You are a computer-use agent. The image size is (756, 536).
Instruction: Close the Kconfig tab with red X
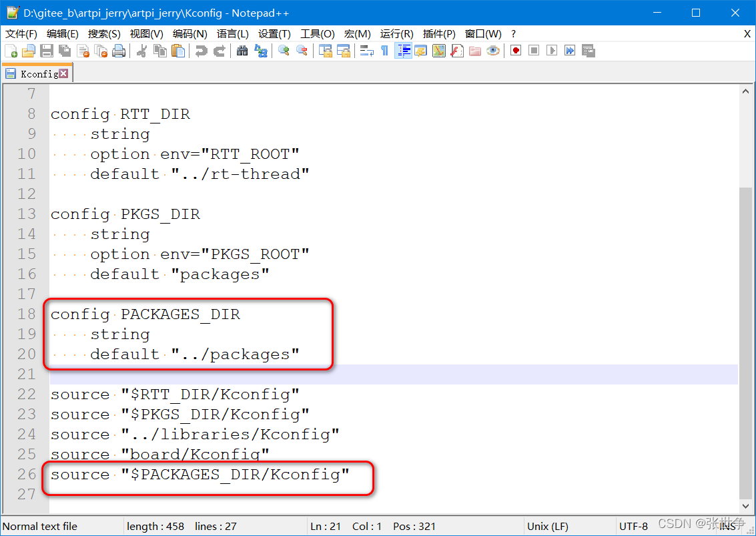[x=63, y=73]
